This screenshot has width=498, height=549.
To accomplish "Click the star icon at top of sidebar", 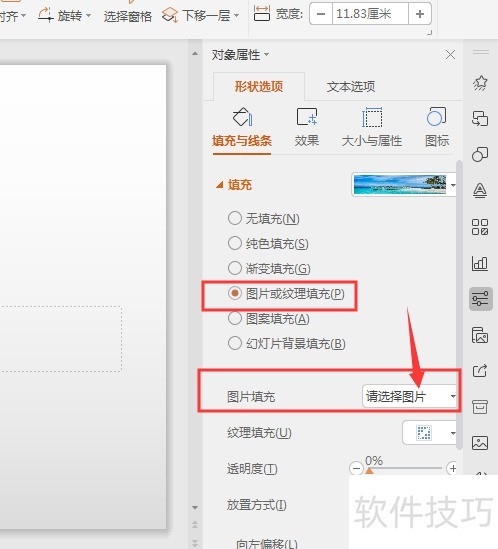I will tap(480, 83).
